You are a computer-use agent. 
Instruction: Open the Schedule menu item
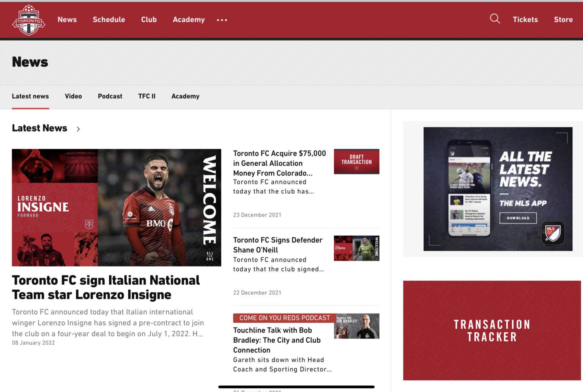(109, 19)
